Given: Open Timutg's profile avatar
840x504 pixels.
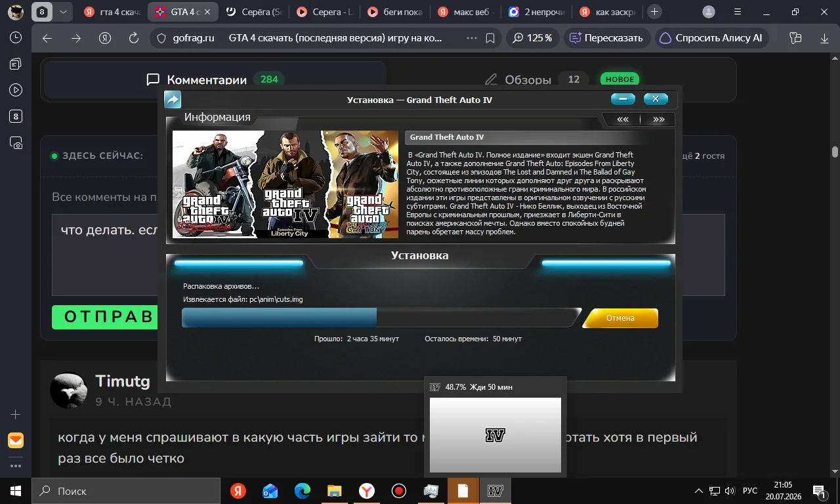Looking at the screenshot, I should pyautogui.click(x=69, y=390).
